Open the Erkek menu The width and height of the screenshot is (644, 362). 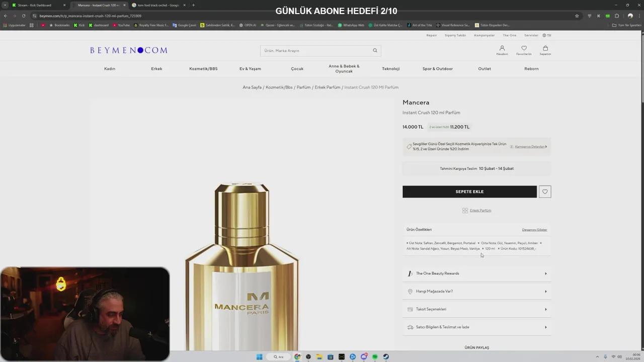[156, 69]
